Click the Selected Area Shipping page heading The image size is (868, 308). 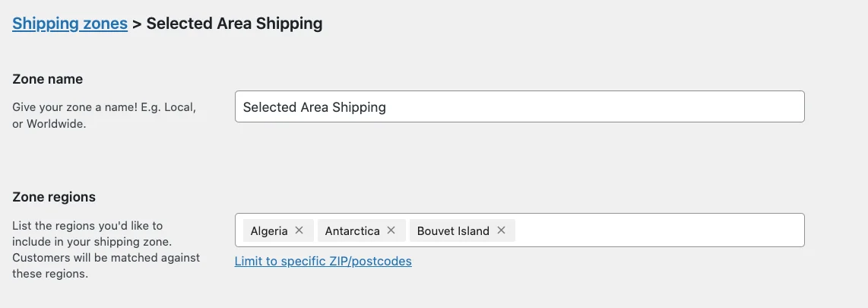click(234, 24)
